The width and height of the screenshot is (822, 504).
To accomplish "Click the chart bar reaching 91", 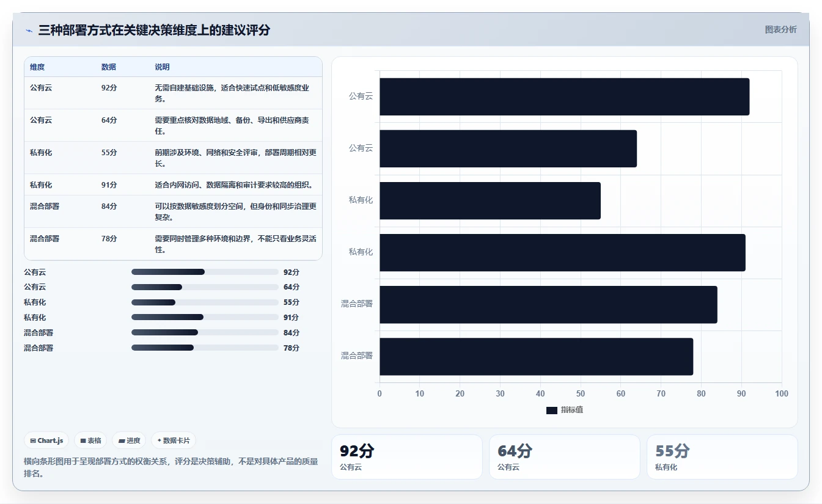I will (x=563, y=252).
